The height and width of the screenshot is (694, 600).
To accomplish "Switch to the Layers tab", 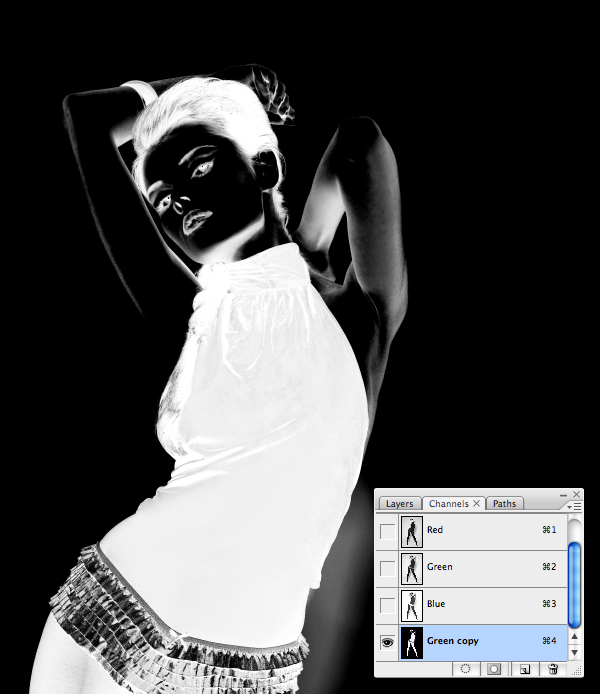I will (399, 504).
